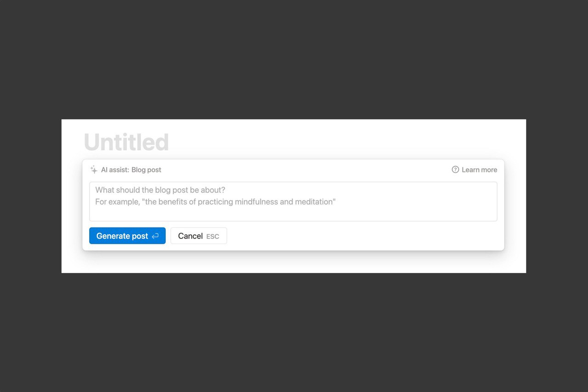
Task: Click the question mark help icon
Action: pos(455,170)
